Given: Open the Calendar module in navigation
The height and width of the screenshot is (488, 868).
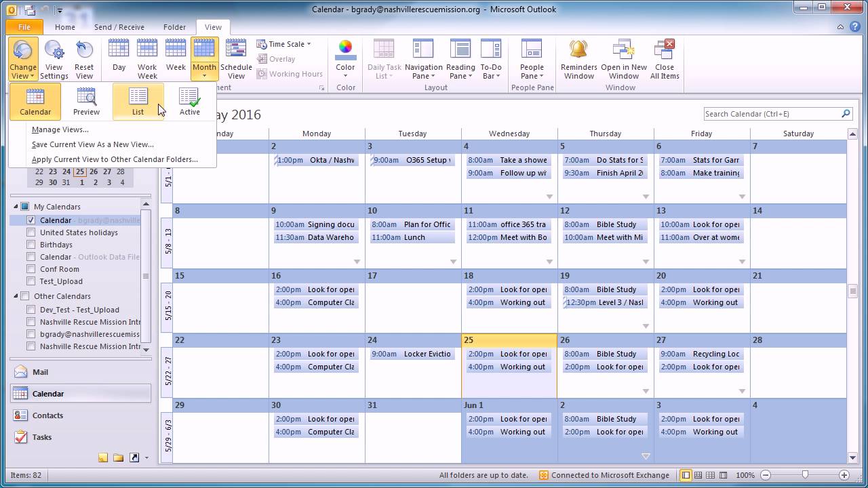Looking at the screenshot, I should pos(80,394).
